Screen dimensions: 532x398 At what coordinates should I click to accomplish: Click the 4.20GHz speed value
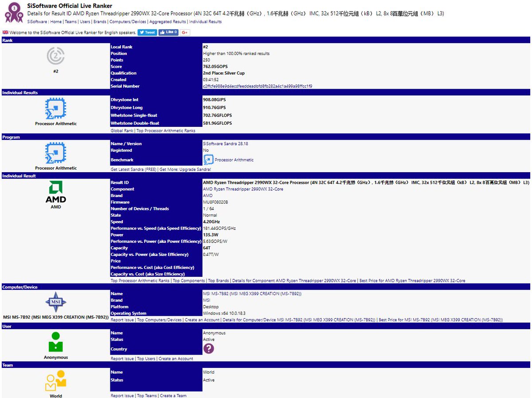(x=211, y=221)
